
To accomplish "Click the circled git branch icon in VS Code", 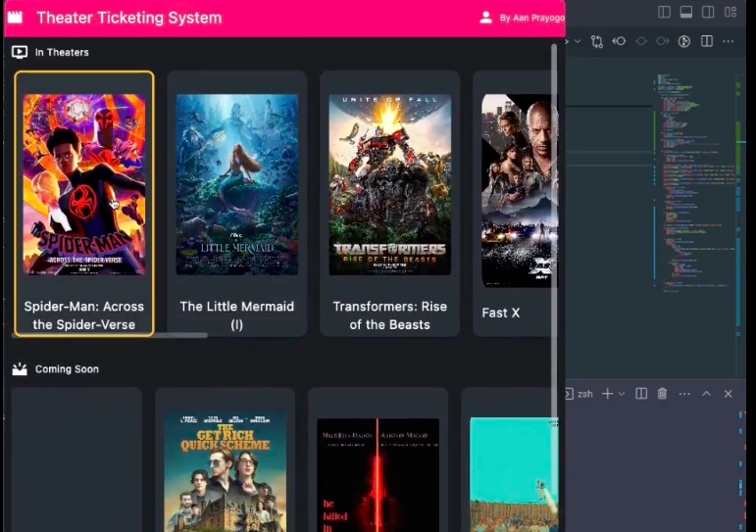I will coord(684,41).
